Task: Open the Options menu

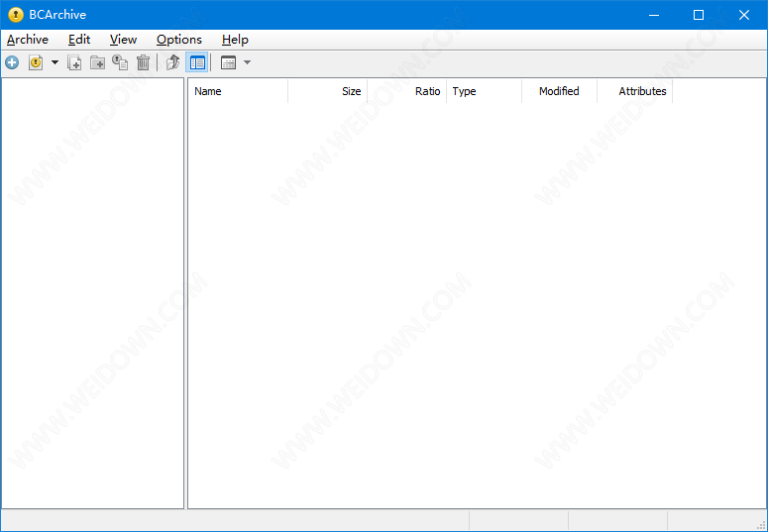Action: pos(178,40)
